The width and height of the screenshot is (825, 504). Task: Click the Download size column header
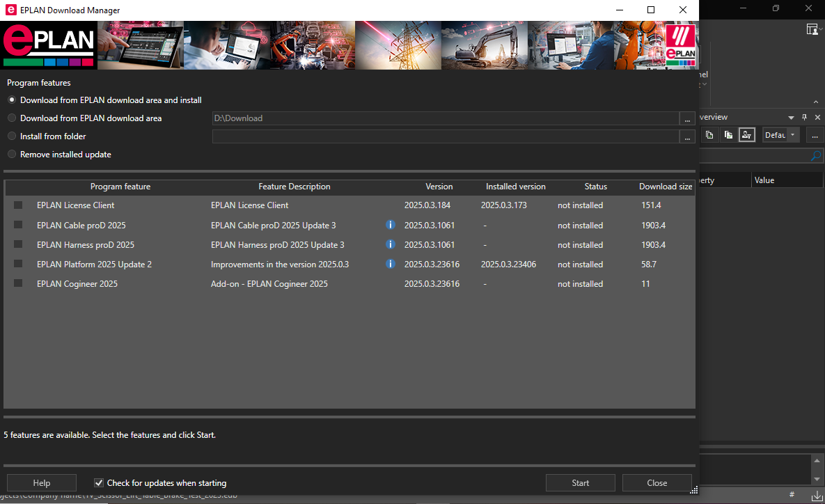tap(666, 187)
